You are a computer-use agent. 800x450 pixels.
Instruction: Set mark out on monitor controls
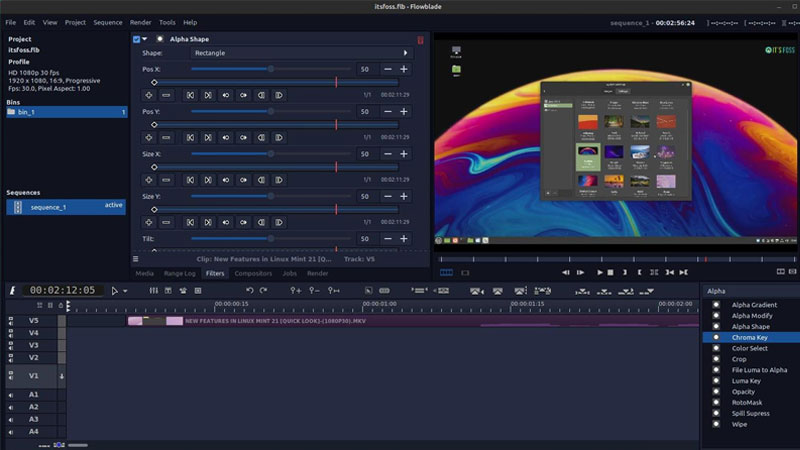639,272
